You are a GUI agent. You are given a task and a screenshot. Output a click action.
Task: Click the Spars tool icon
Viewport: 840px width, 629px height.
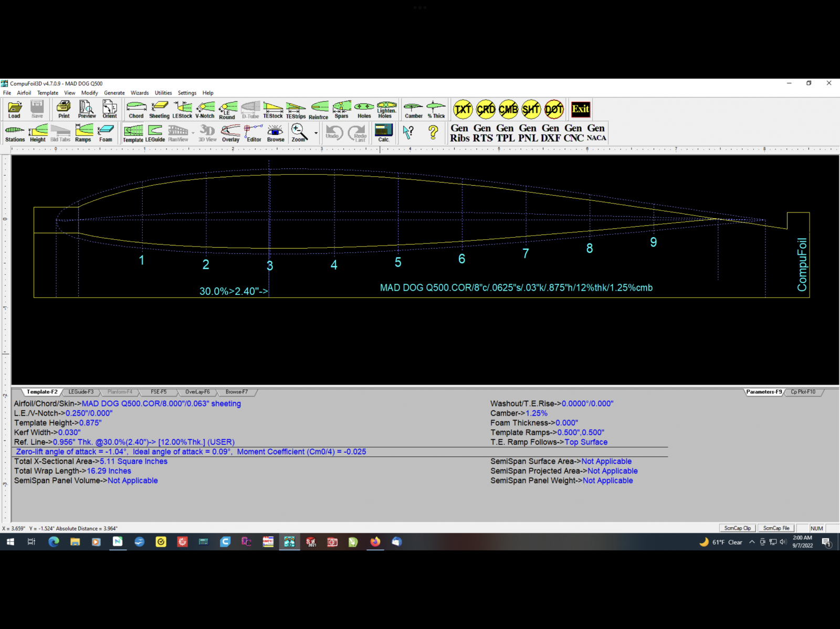341,110
